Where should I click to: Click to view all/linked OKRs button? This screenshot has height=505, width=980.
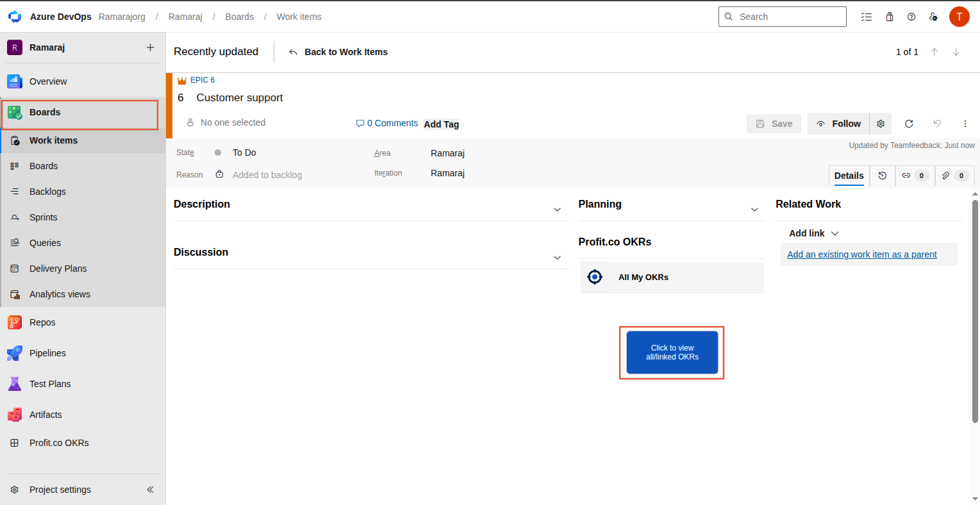672,352
